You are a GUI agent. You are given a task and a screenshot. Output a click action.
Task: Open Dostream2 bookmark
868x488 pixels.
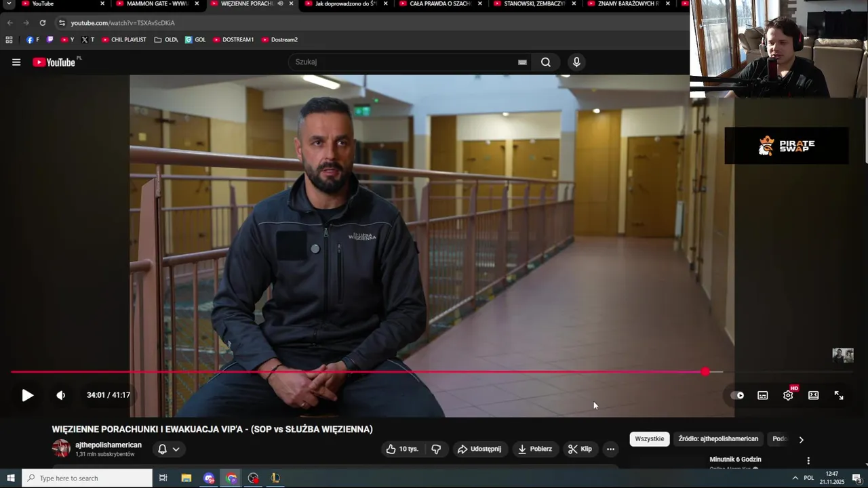coord(279,40)
